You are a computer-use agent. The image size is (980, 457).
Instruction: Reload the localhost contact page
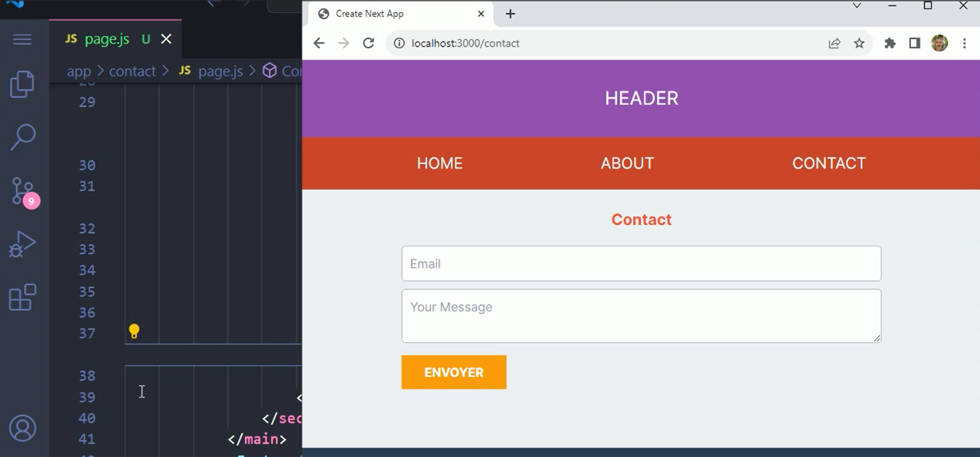point(368,43)
